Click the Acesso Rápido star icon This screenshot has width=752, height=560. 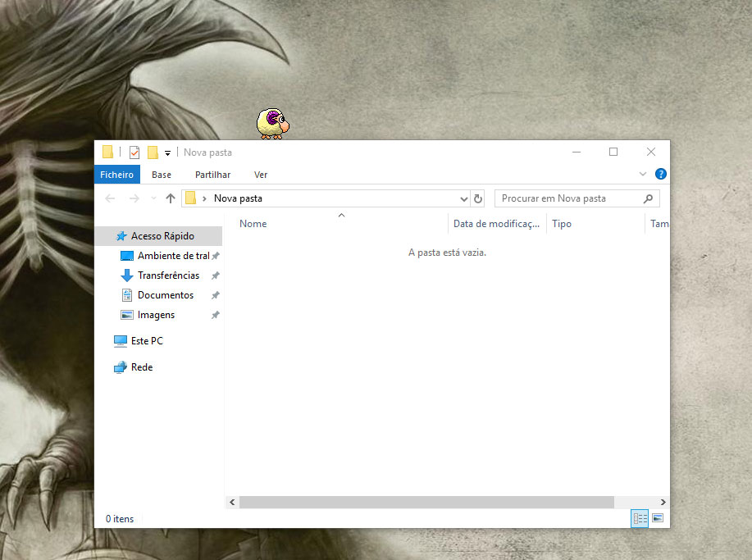121,236
